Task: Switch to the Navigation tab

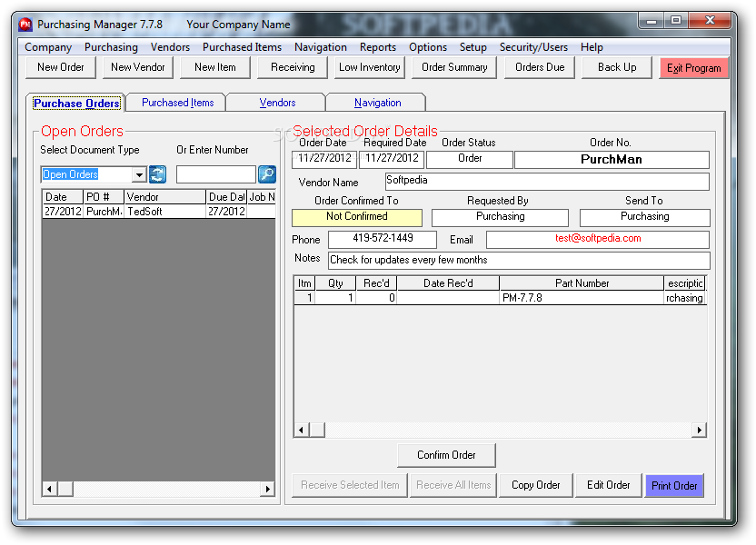Action: point(377,103)
